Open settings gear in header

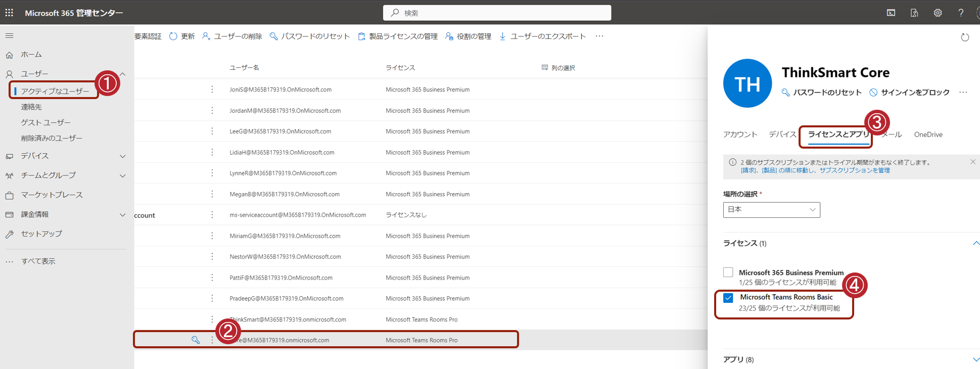[938, 13]
